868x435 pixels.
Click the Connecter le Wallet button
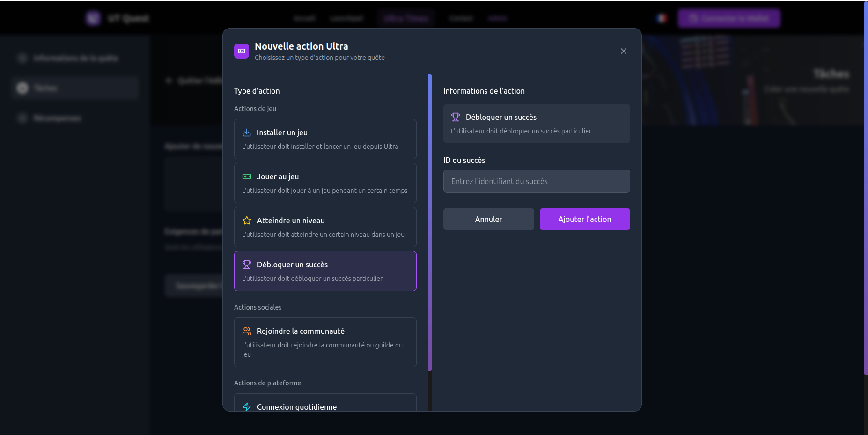pos(729,18)
